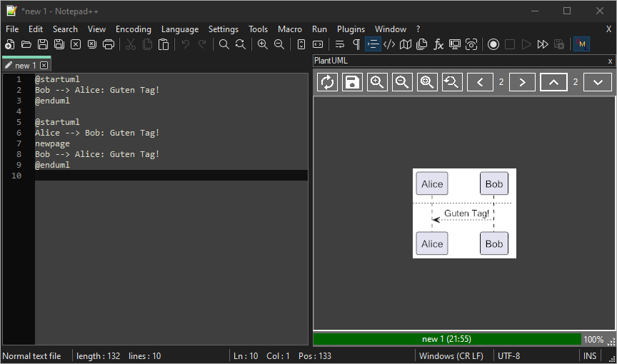
Task: Create a new file via toolbar icon
Action: pos(10,44)
